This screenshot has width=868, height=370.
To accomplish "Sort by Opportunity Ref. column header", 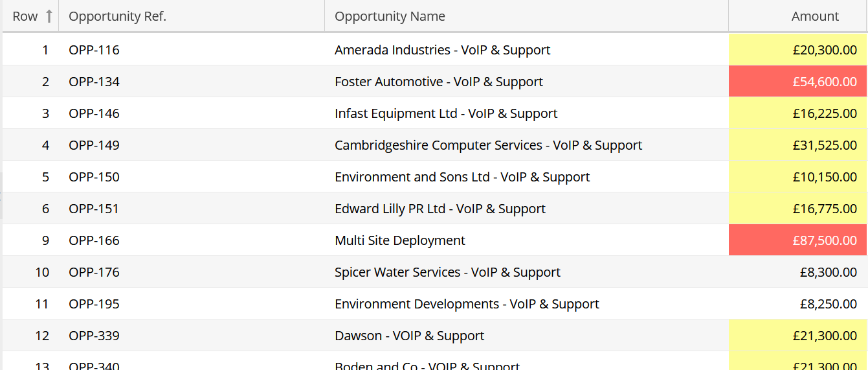I will point(117,16).
